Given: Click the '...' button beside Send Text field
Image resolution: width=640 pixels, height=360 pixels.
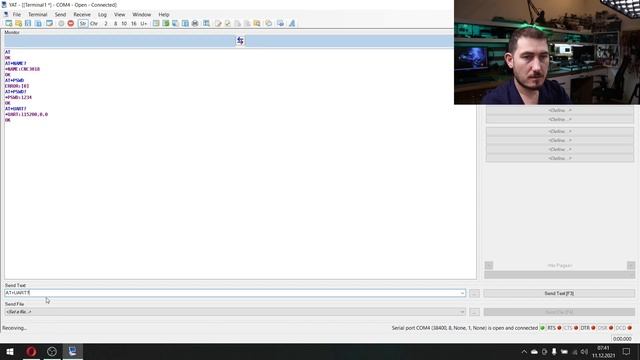Looking at the screenshot, I should pyautogui.click(x=474, y=293).
